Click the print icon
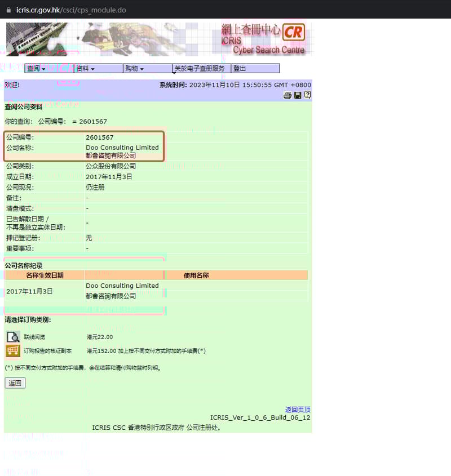This screenshot has width=451, height=476. pos(288,96)
